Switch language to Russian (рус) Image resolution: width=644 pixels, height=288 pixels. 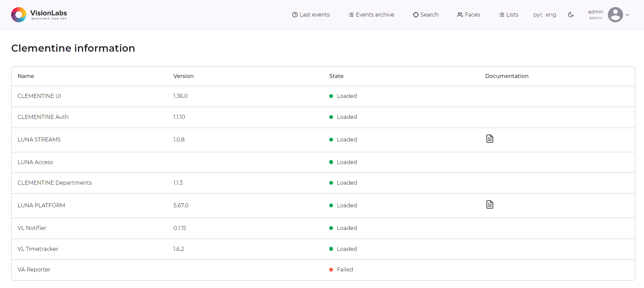538,15
